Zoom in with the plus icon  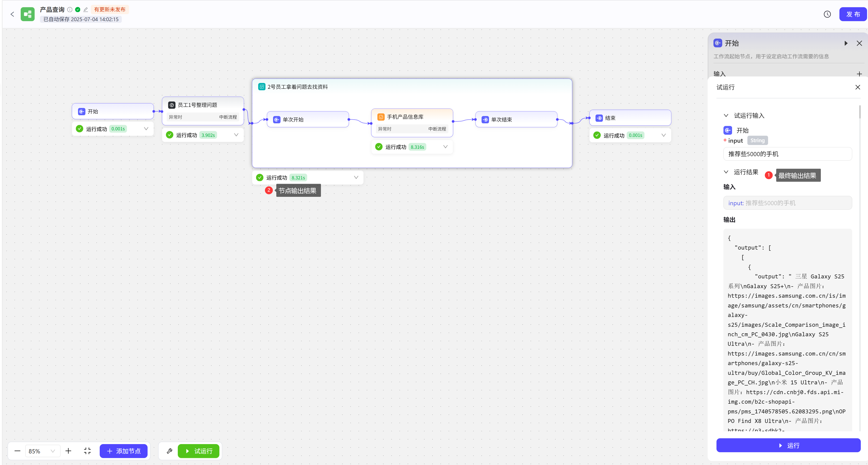[x=68, y=451]
